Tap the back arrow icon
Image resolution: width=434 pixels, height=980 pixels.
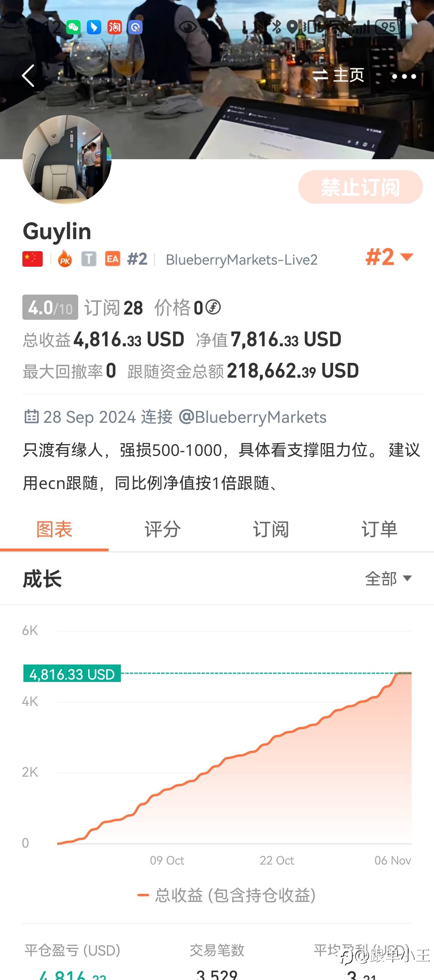28,76
